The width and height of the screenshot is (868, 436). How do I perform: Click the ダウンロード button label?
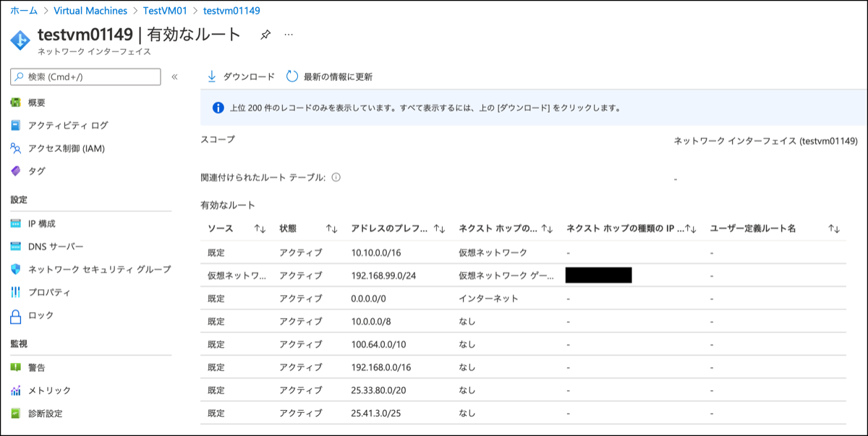[x=249, y=77]
